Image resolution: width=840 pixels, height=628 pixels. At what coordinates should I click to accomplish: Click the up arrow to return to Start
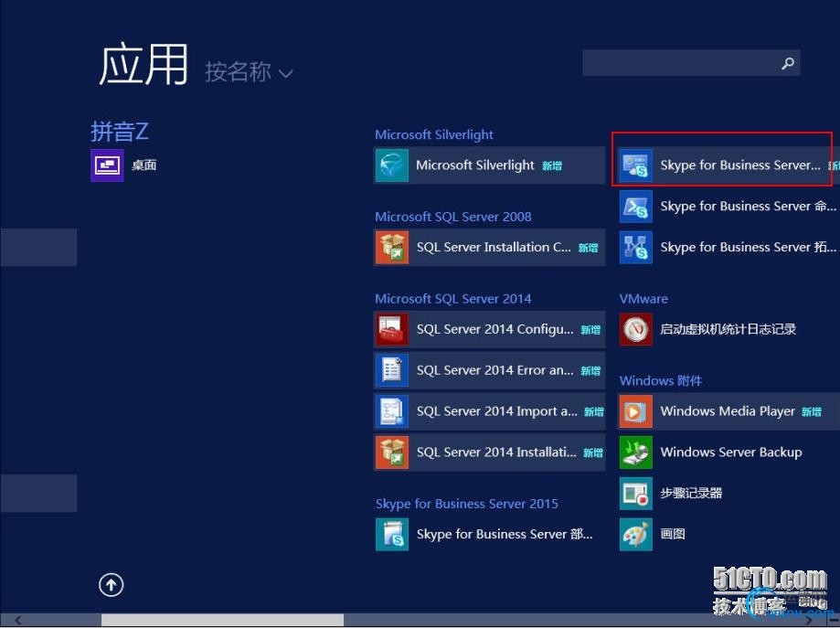pos(112,585)
